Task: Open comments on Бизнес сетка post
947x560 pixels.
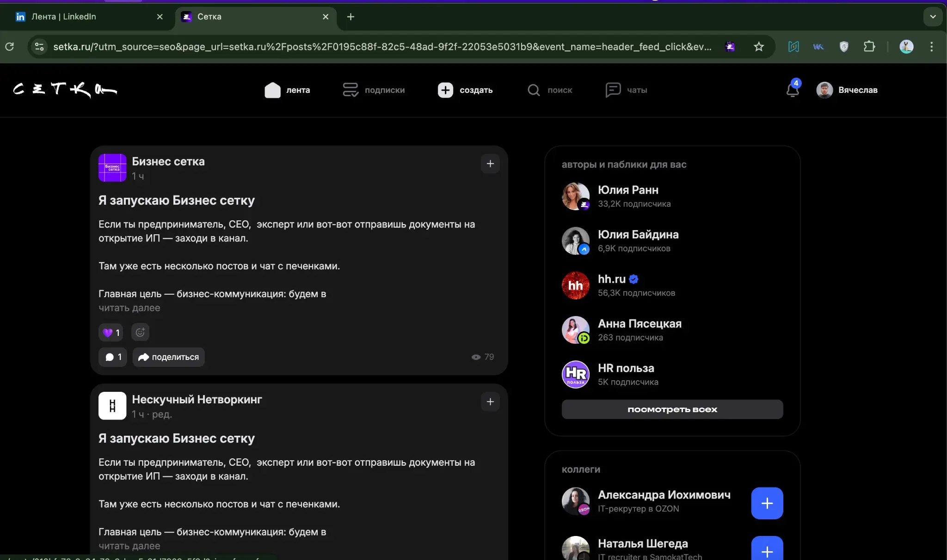Action: coord(113,357)
